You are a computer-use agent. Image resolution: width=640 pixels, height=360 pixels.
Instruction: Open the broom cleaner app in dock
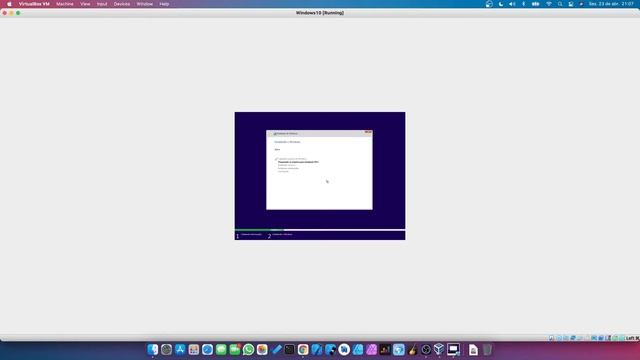pos(412,349)
